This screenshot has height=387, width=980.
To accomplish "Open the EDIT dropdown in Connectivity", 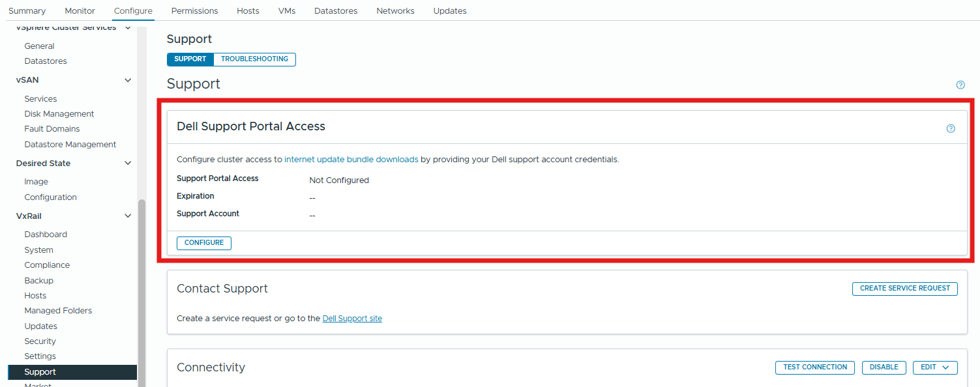I will coord(935,367).
